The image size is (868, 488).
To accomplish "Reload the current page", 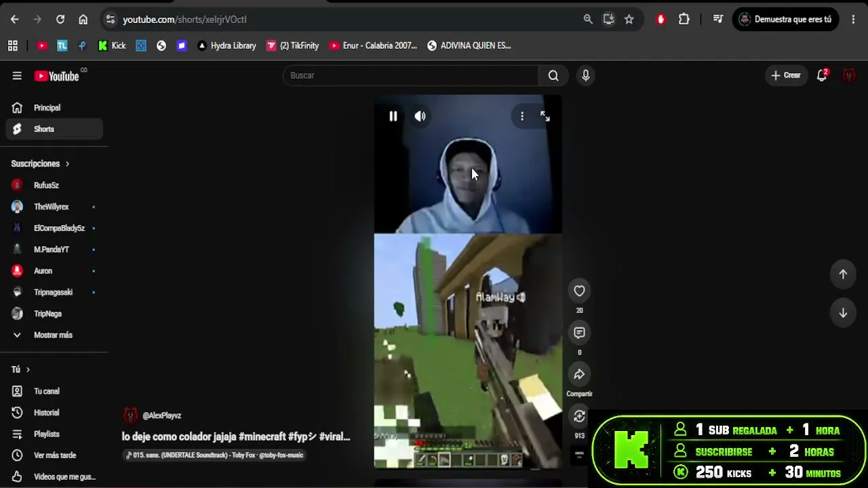I will pos(60,20).
